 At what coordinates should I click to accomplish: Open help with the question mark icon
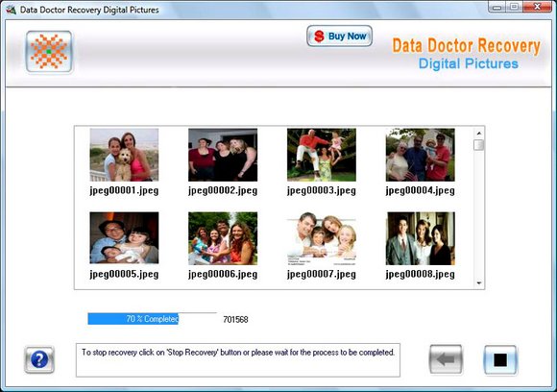(x=39, y=359)
